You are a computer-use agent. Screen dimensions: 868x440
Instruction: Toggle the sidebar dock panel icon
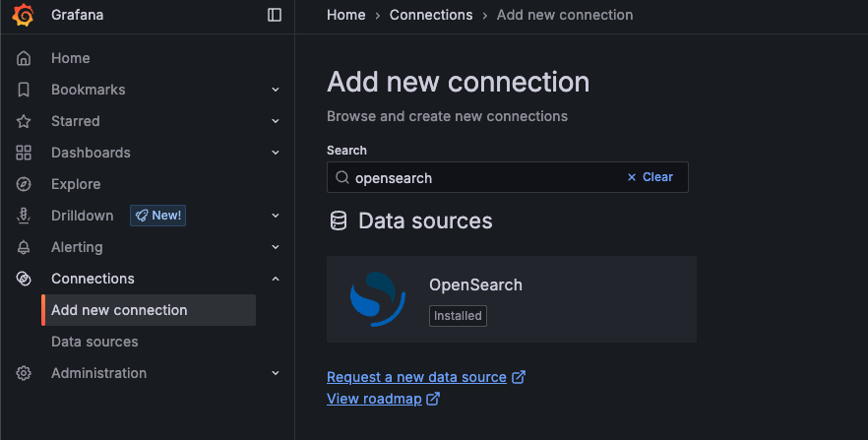click(275, 15)
